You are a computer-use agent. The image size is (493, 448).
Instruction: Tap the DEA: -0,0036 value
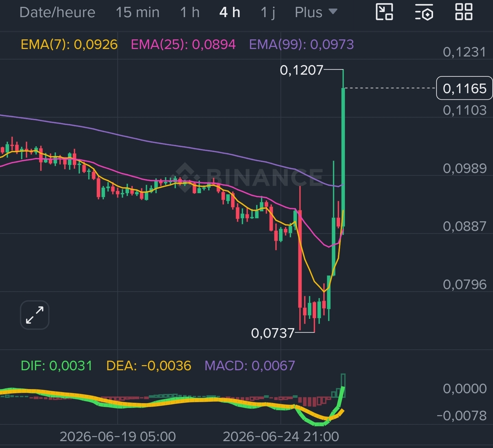(x=149, y=366)
